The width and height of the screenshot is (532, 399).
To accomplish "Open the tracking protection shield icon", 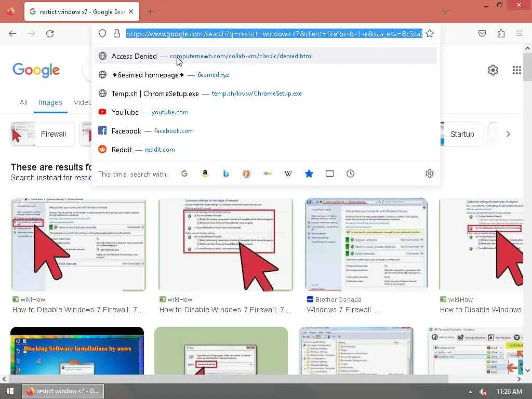I will 102,33.
